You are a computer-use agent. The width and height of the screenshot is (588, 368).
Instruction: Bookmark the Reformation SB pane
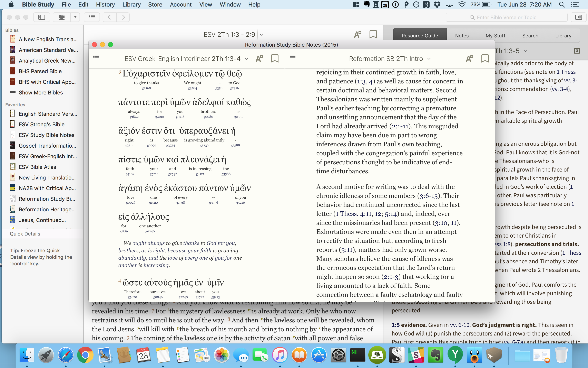click(x=485, y=58)
